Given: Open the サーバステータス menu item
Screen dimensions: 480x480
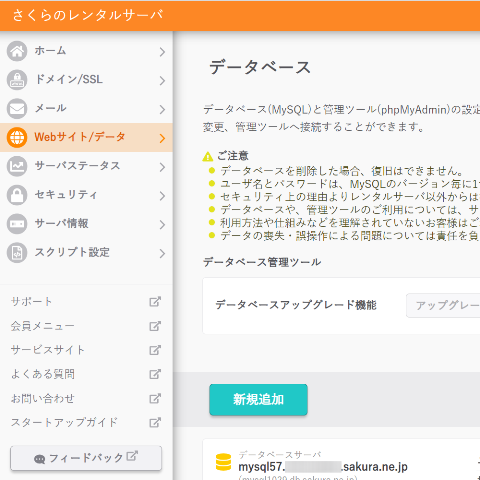Looking at the screenshot, I should click(x=86, y=166).
